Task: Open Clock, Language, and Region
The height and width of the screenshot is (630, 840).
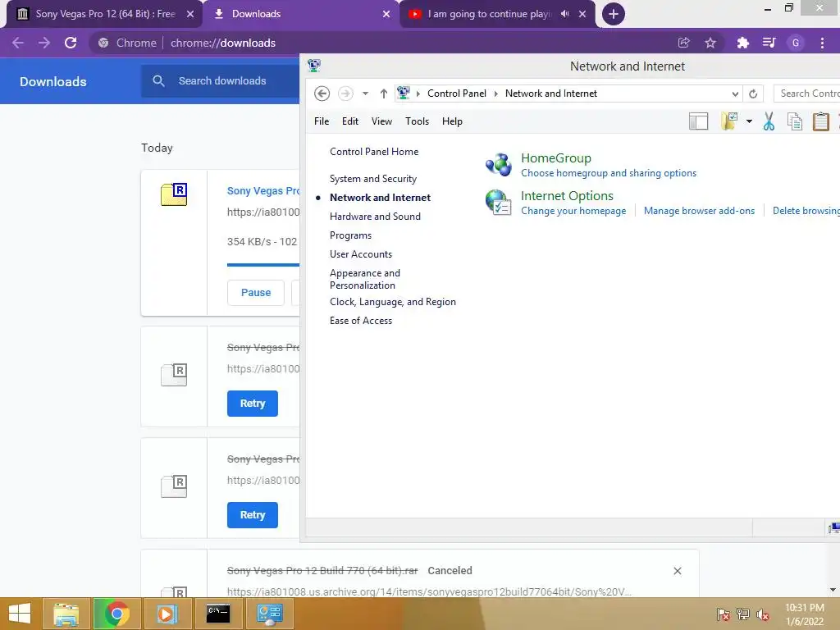Action: pyautogui.click(x=393, y=302)
